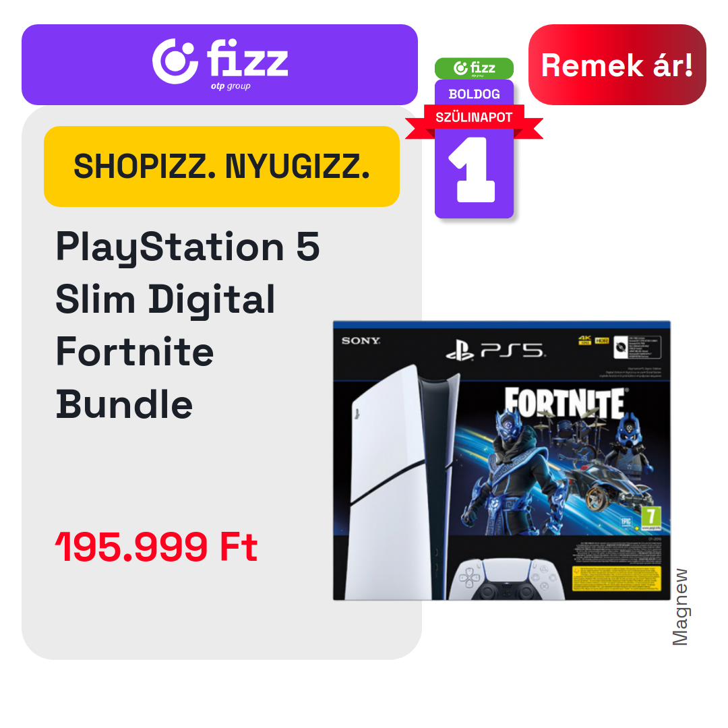Click the SONY logo on the box
The height and width of the screenshot is (728, 728).
pos(361,341)
